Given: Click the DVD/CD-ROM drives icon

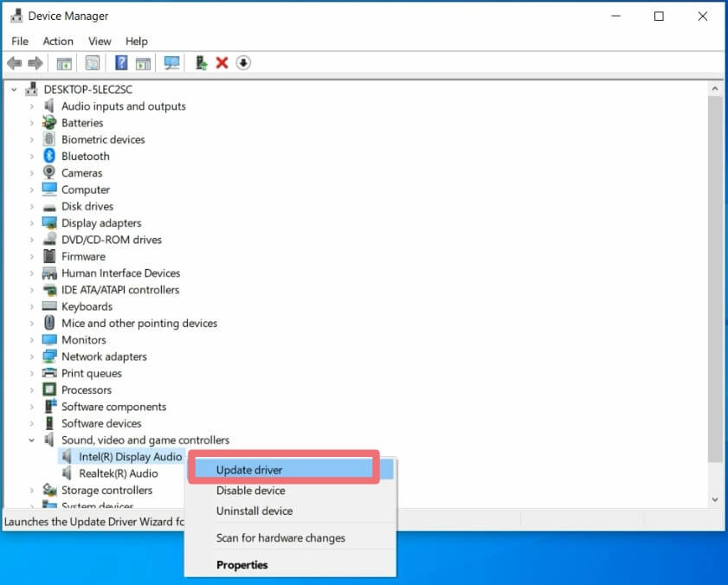Looking at the screenshot, I should coord(49,240).
